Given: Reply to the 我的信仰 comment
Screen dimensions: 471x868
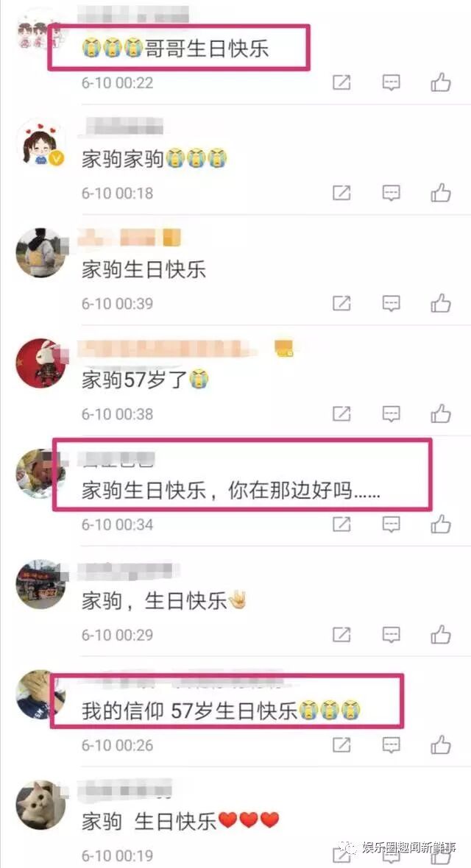Looking at the screenshot, I should [392, 744].
